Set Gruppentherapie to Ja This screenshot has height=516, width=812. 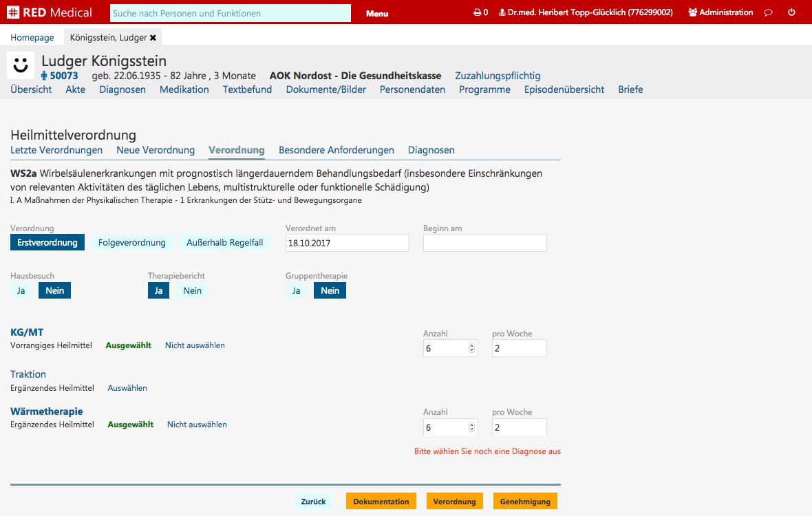tap(296, 291)
